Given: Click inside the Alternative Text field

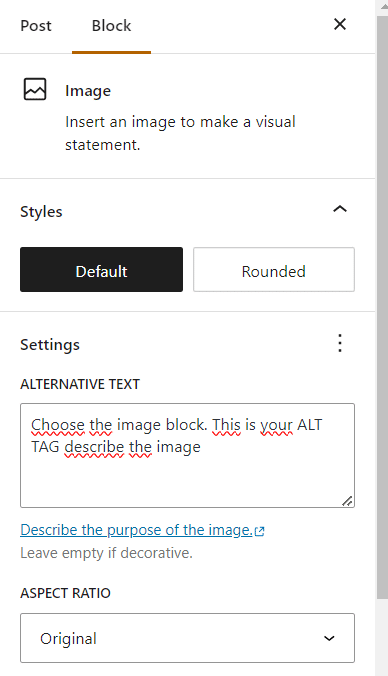Looking at the screenshot, I should point(188,455).
